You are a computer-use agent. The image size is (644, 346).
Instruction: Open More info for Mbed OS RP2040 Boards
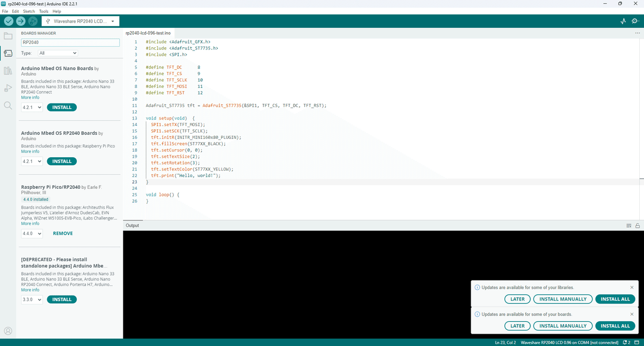point(30,151)
